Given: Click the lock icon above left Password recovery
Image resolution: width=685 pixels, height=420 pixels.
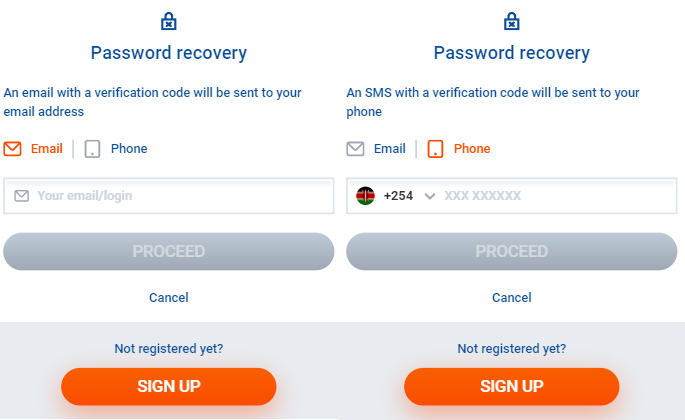Looking at the screenshot, I should [x=168, y=21].
